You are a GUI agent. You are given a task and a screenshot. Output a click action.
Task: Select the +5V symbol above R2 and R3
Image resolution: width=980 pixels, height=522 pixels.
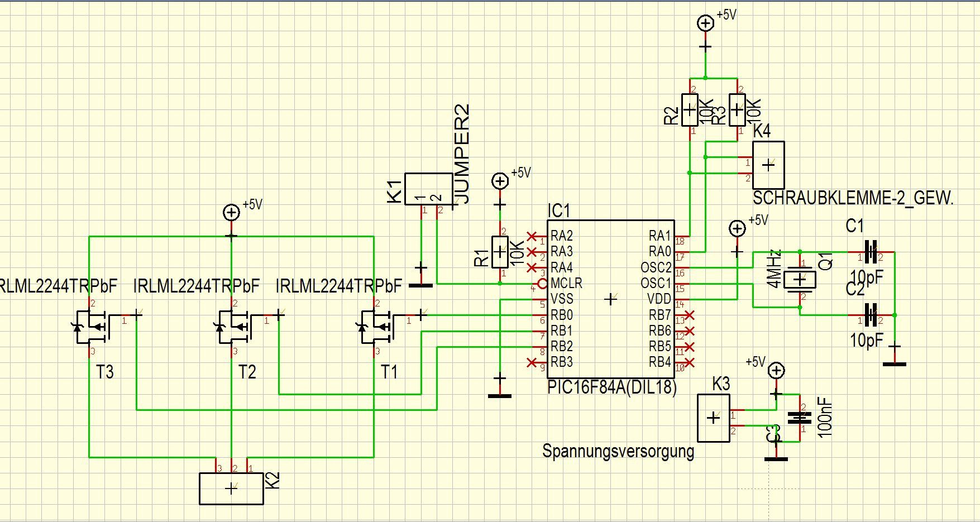[706, 23]
